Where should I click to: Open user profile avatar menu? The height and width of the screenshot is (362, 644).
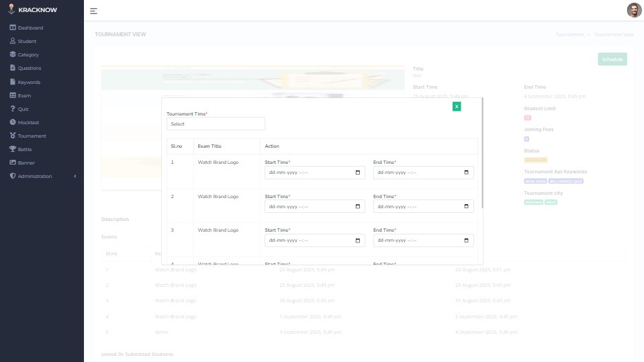coord(633,10)
